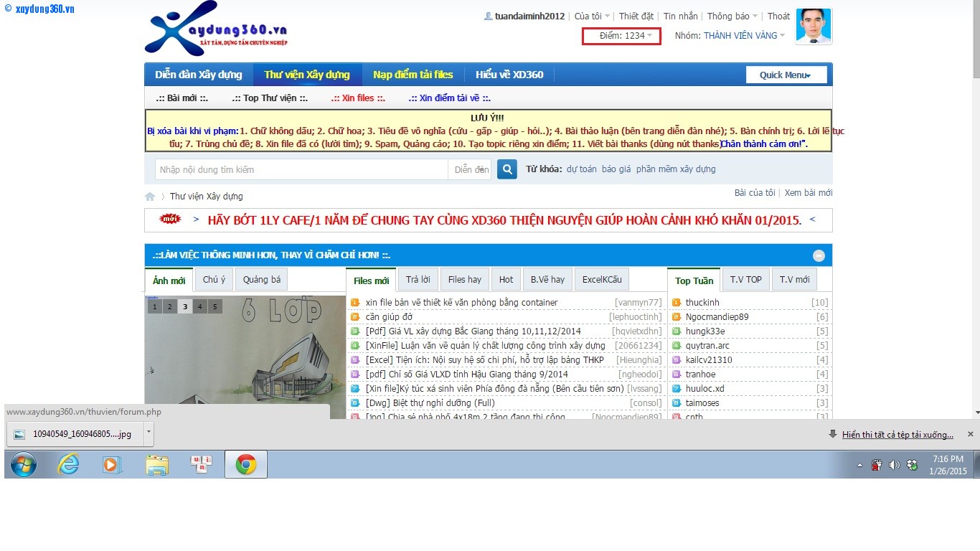Open the 'Tin nhắn' messages link
980x551 pixels.
pos(680,16)
